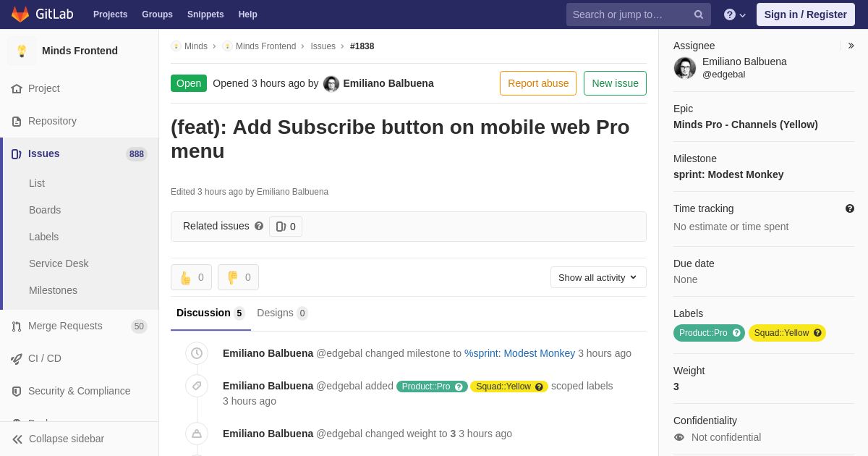This screenshot has height=456, width=868.
Task: Click the Time tracking help icon
Action: coord(850,208)
